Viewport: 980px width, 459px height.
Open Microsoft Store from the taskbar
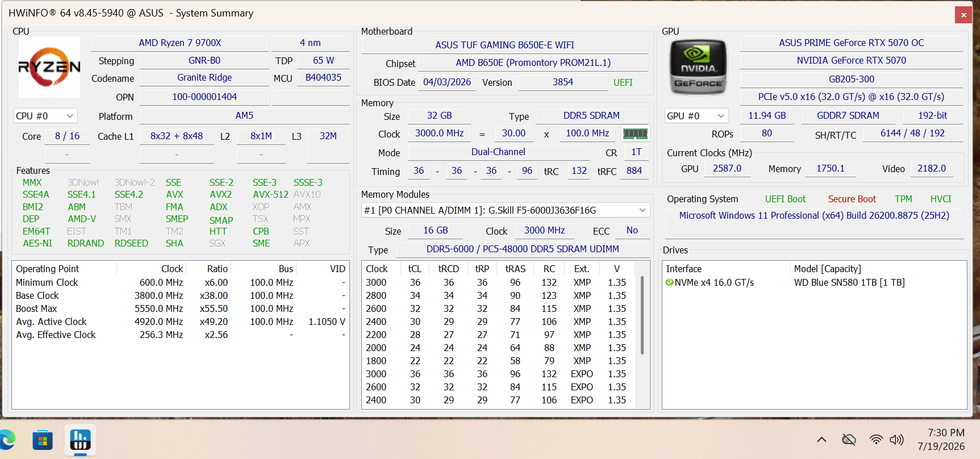pyautogui.click(x=43, y=440)
